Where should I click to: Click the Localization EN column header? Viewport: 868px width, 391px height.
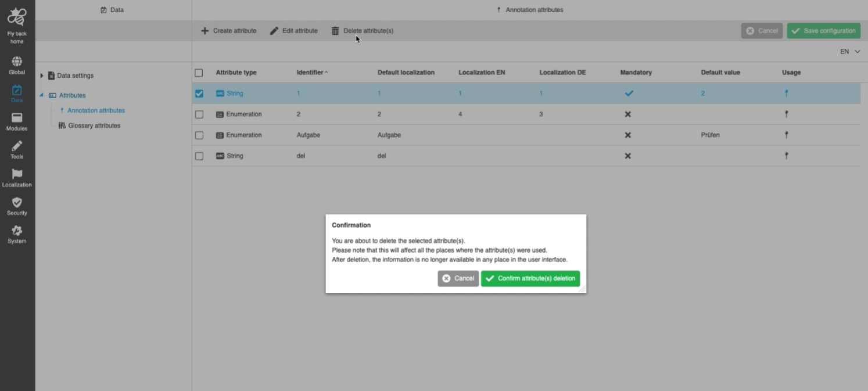coord(482,73)
